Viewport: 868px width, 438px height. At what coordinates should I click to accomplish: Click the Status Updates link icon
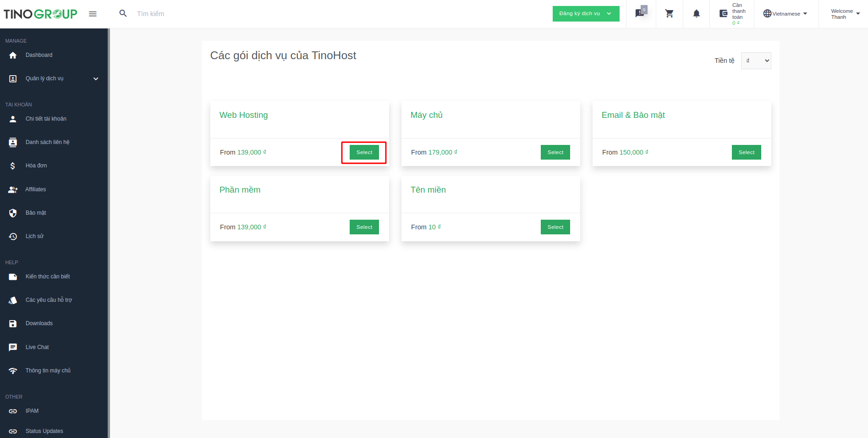pyautogui.click(x=13, y=431)
